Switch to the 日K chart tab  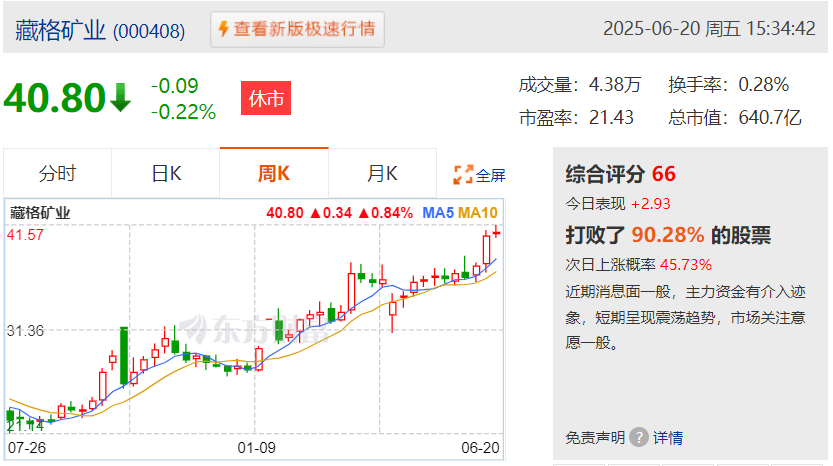pyautogui.click(x=166, y=173)
